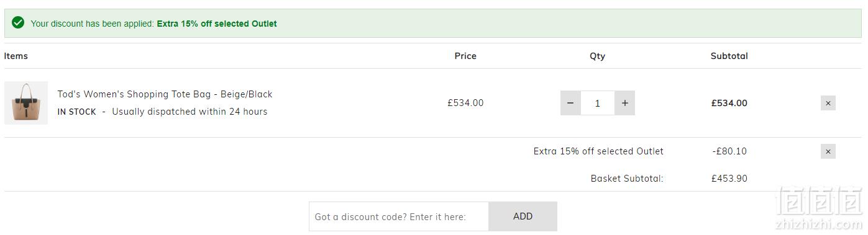Click the Basket Subtotal label

tap(627, 179)
